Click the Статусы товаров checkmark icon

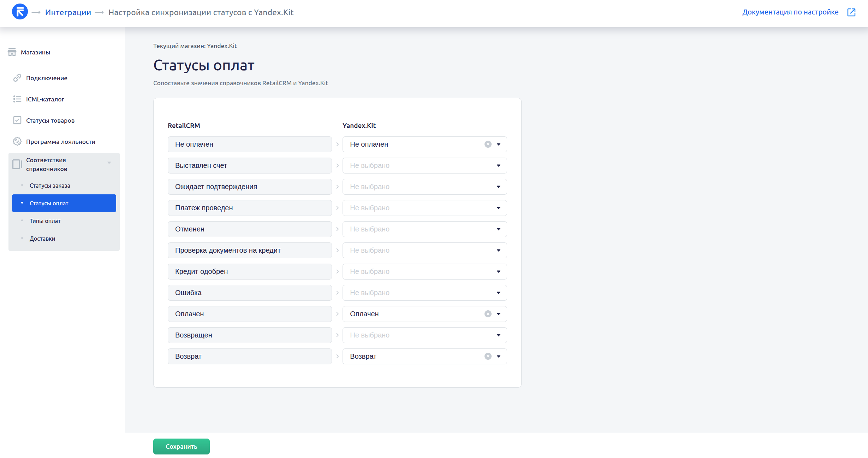coord(17,120)
